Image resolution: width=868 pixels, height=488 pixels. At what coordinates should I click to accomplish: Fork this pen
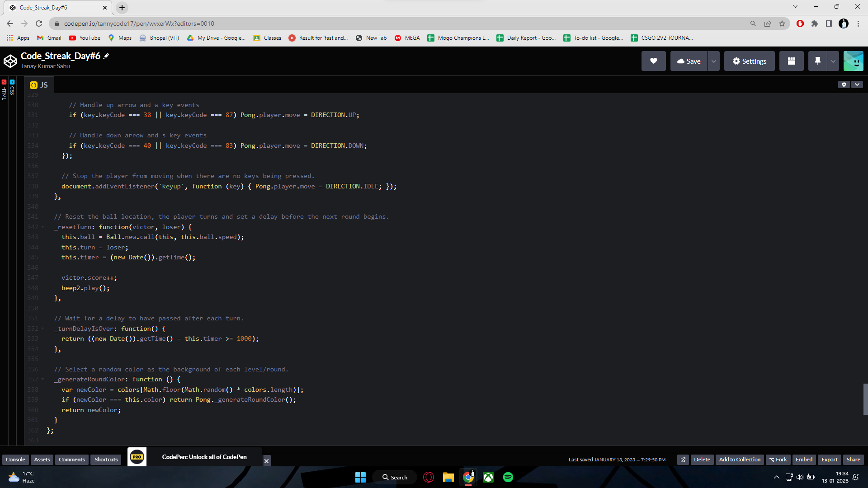point(778,460)
